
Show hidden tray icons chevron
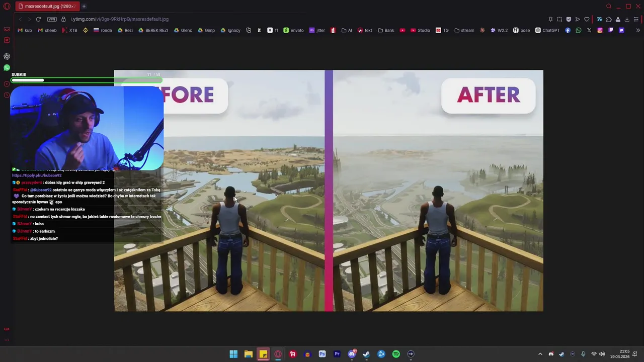tap(540, 354)
